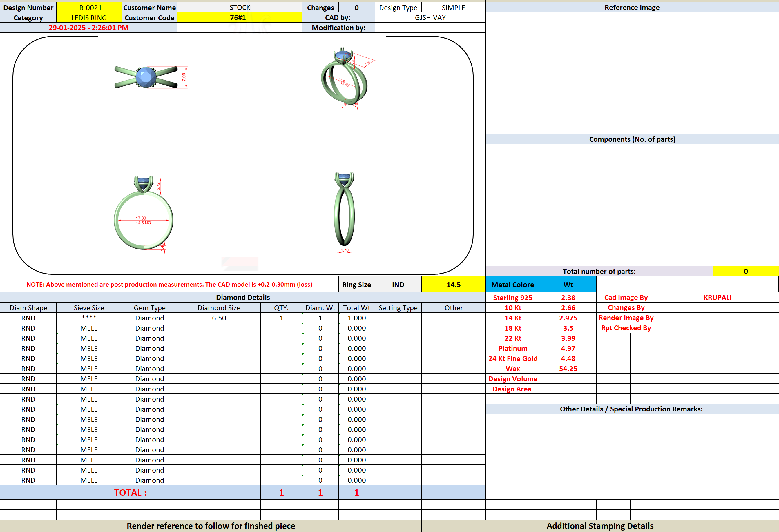This screenshot has height=532, width=779.
Task: Select the Render reference to follow footer text
Action: [x=211, y=526]
